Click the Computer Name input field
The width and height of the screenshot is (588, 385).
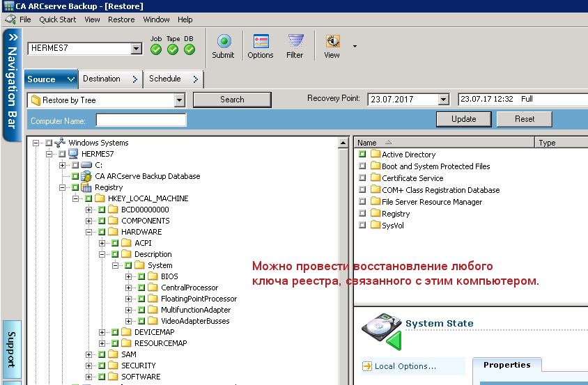click(x=141, y=120)
